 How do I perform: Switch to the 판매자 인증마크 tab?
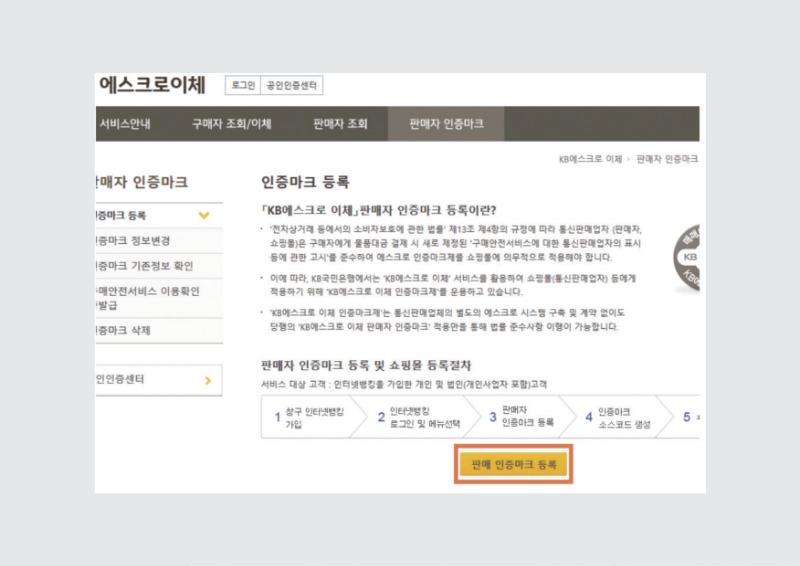click(x=446, y=124)
